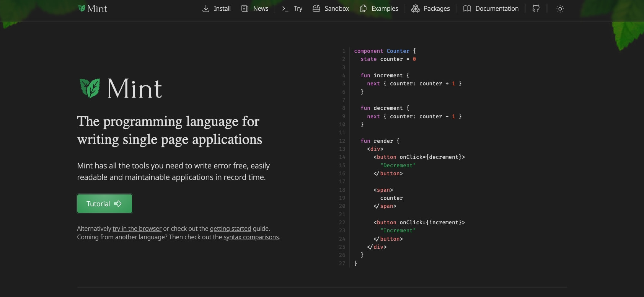Image resolution: width=644 pixels, height=297 pixels.
Task: Open the 'getting started' guide link
Action: pyautogui.click(x=230, y=228)
